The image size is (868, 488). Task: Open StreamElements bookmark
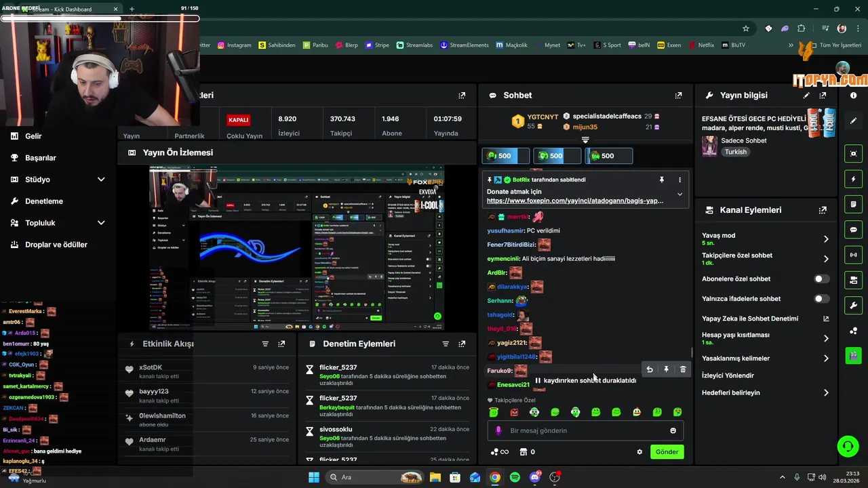tap(465, 45)
